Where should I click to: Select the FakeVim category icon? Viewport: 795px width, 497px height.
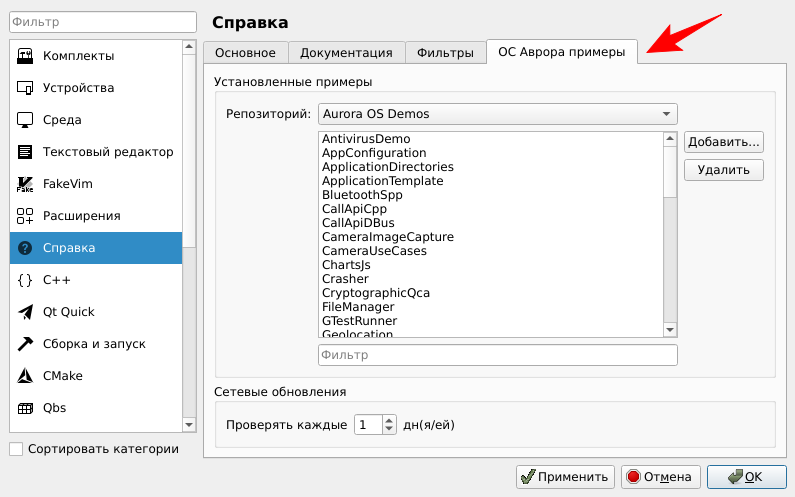(x=25, y=184)
